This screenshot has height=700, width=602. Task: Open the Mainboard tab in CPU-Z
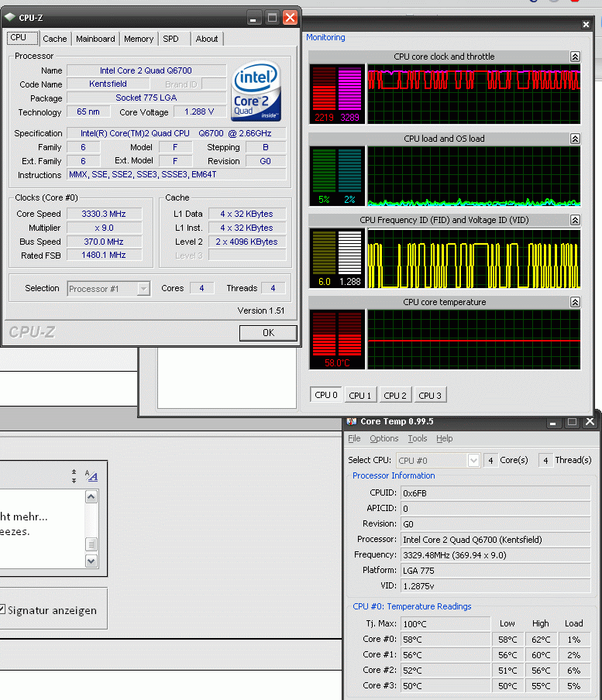click(95, 39)
